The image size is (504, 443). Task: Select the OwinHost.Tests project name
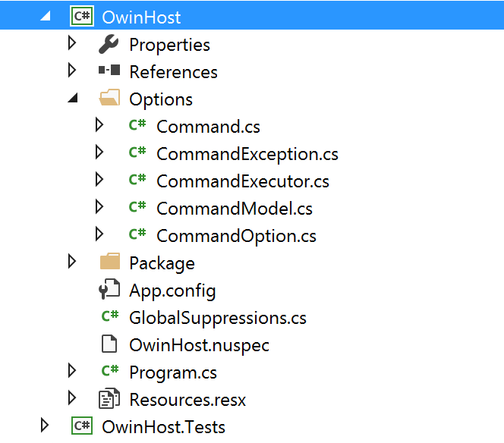pyautogui.click(x=163, y=427)
